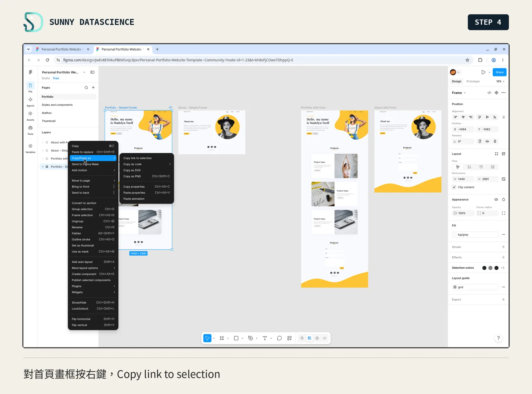
Task: Switch to the Prototype tab
Action: click(473, 81)
